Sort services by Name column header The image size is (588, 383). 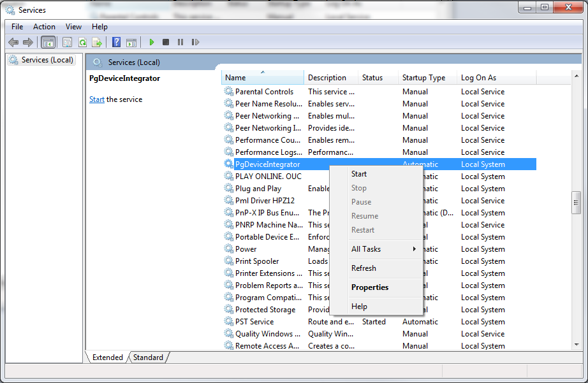click(x=262, y=78)
